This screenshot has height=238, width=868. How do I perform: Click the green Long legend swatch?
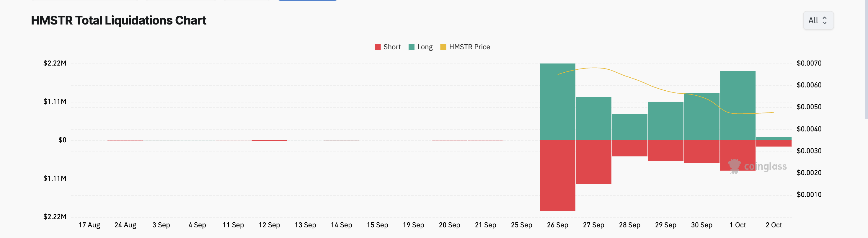pyautogui.click(x=412, y=47)
